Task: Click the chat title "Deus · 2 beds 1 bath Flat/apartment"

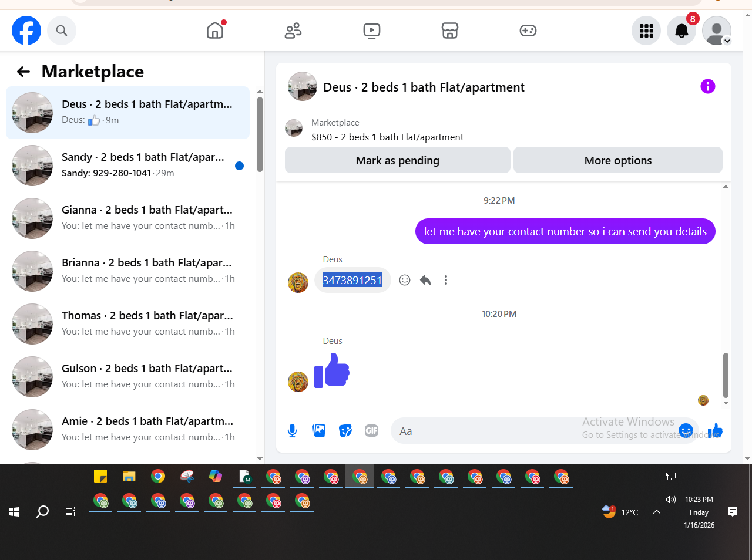Action: tap(424, 87)
